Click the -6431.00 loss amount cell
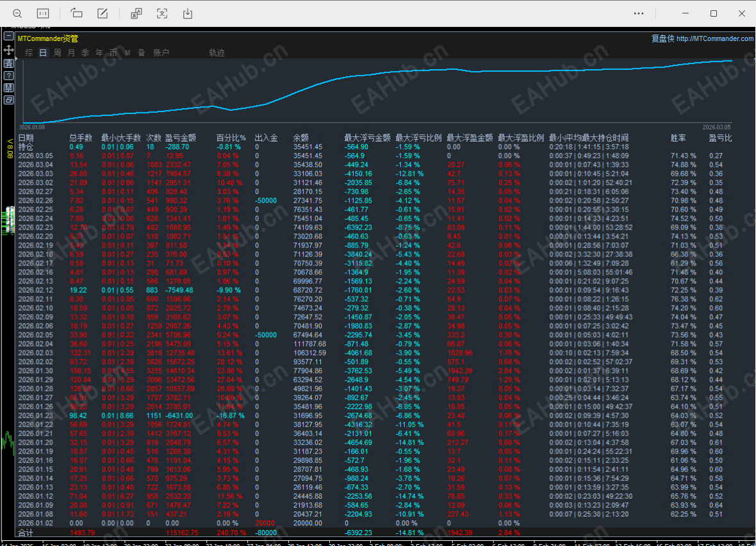Image resolution: width=756 pixels, height=546 pixels. coord(179,415)
